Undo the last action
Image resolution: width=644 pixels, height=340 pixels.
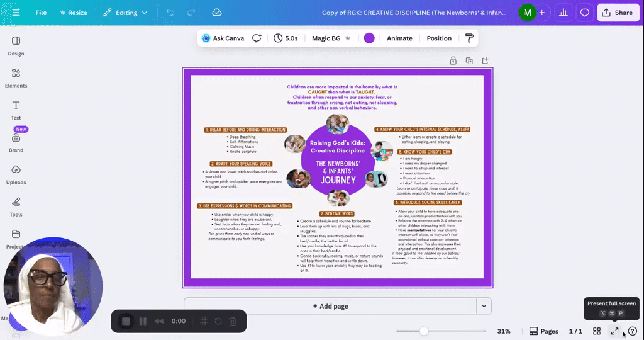pos(170,13)
